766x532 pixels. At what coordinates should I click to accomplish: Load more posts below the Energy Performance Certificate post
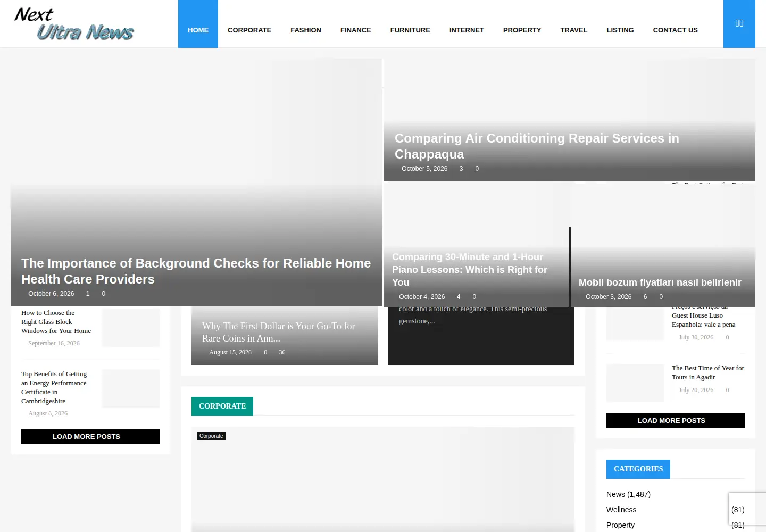(90, 436)
